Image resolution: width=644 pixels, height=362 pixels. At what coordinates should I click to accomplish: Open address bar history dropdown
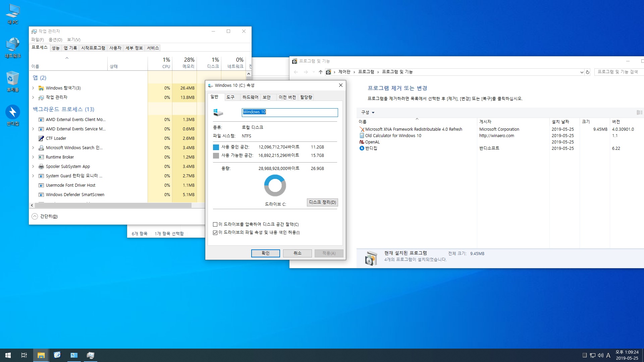(582, 72)
